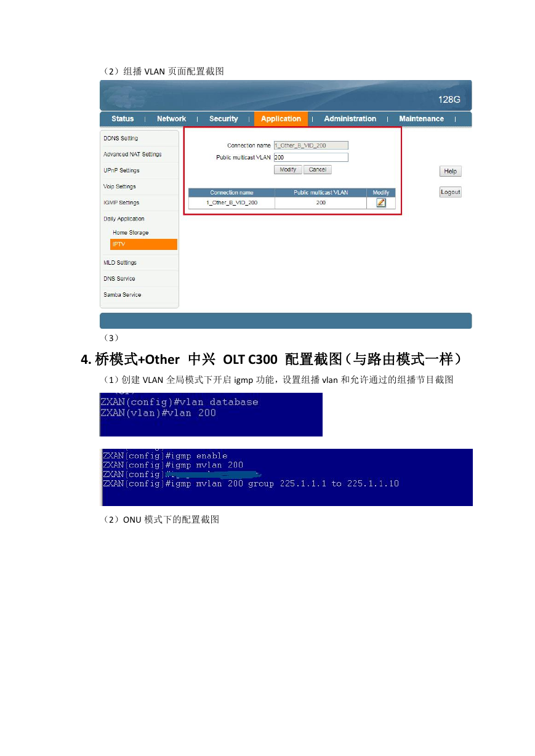The image size is (535, 756).
Task: Click the Modify button under multicast VLAN field
Action: click(x=288, y=169)
